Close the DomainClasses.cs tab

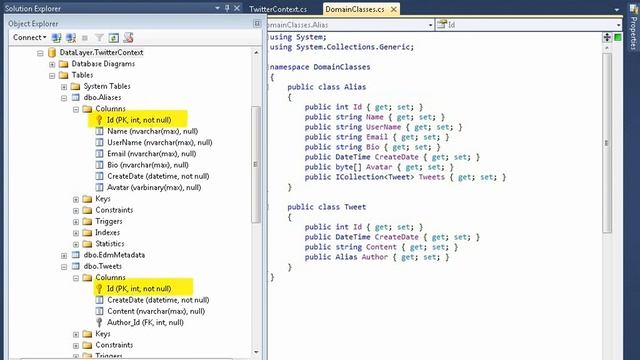coord(393,9)
